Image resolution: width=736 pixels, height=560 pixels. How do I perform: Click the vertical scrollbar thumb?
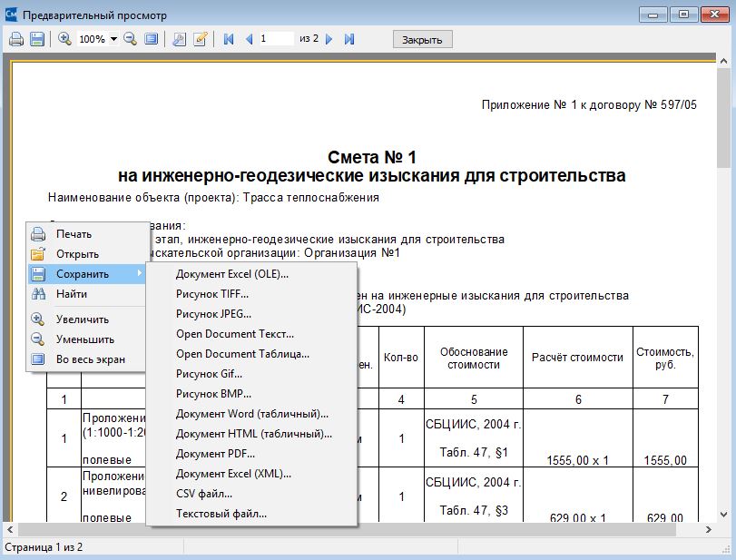(x=723, y=117)
